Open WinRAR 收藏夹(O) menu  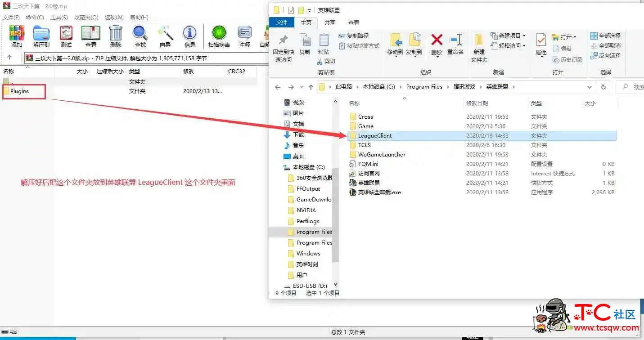86,18
